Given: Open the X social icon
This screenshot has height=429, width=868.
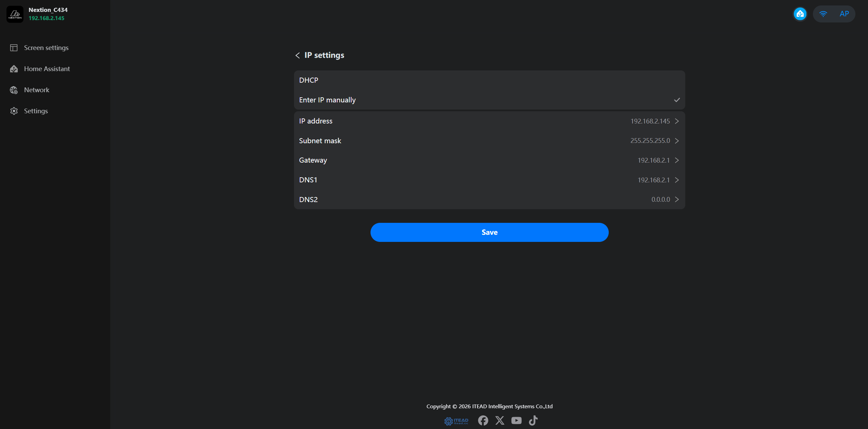Looking at the screenshot, I should pyautogui.click(x=500, y=420).
